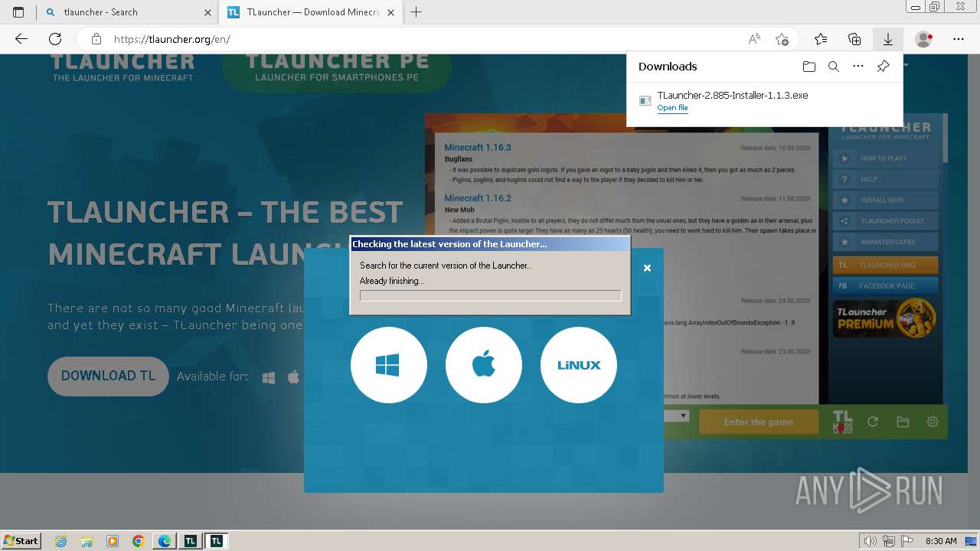The image size is (980, 551).
Task: Open Internet Explorer from taskbar
Action: pyautogui.click(x=61, y=541)
